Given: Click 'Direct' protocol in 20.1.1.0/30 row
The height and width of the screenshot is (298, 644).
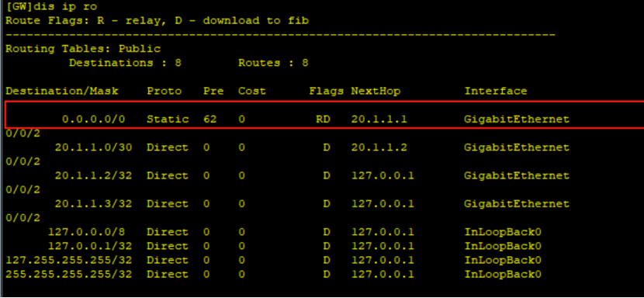Looking at the screenshot, I should 168,147.
